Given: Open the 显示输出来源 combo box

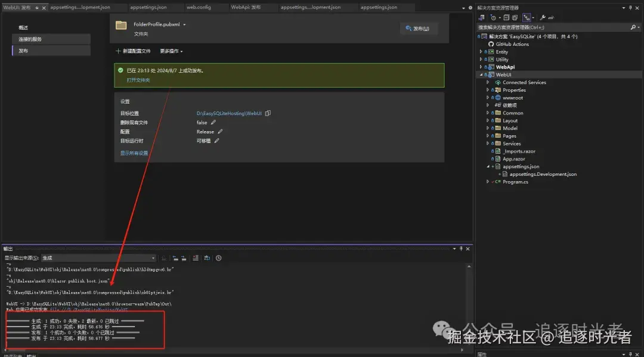Looking at the screenshot, I should [98, 257].
